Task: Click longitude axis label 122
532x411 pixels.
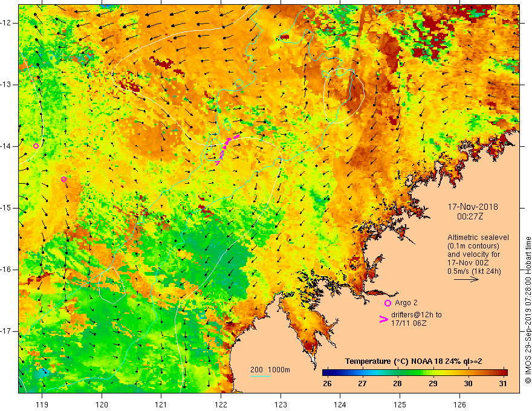Action: (221, 404)
